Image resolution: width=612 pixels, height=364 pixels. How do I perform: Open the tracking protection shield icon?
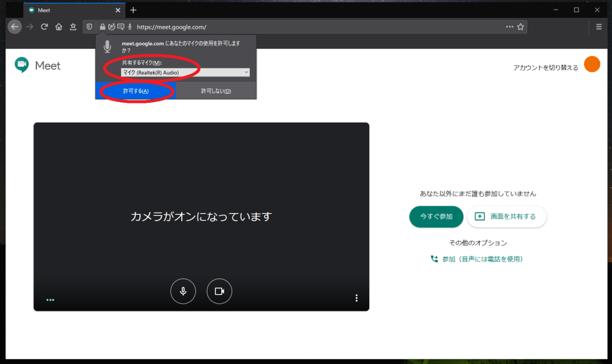[x=90, y=27]
